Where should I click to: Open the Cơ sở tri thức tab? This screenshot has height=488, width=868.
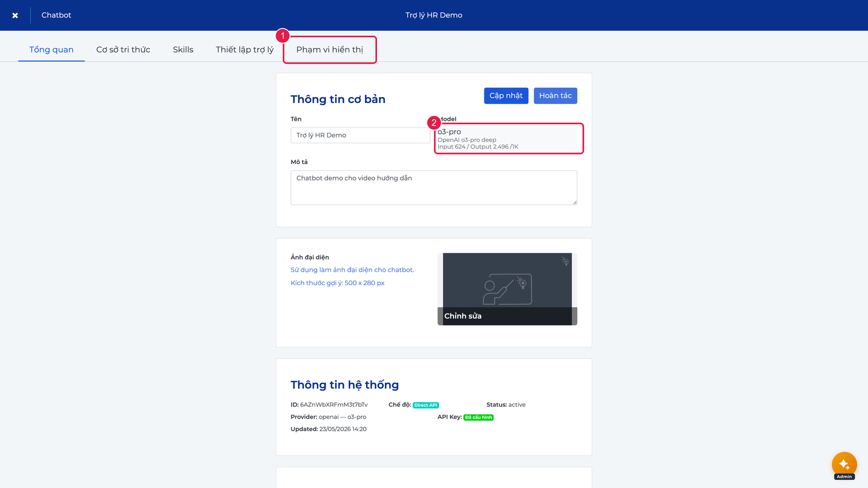pos(123,49)
